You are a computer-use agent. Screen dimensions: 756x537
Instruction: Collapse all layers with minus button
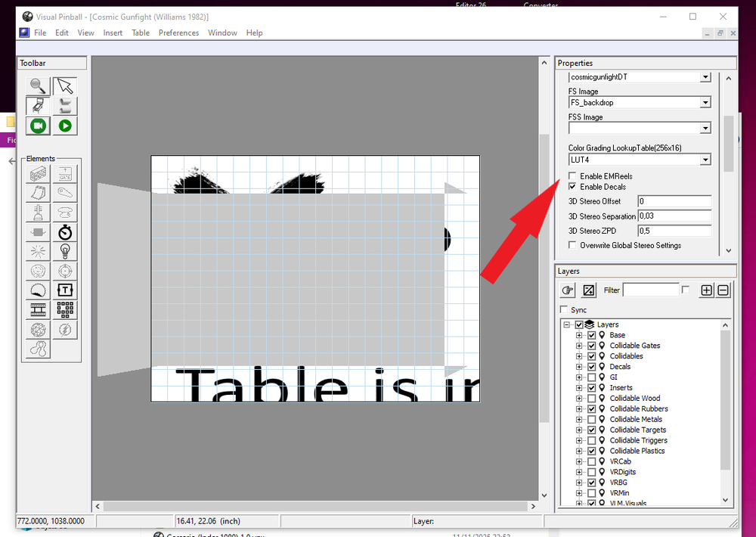tap(723, 290)
